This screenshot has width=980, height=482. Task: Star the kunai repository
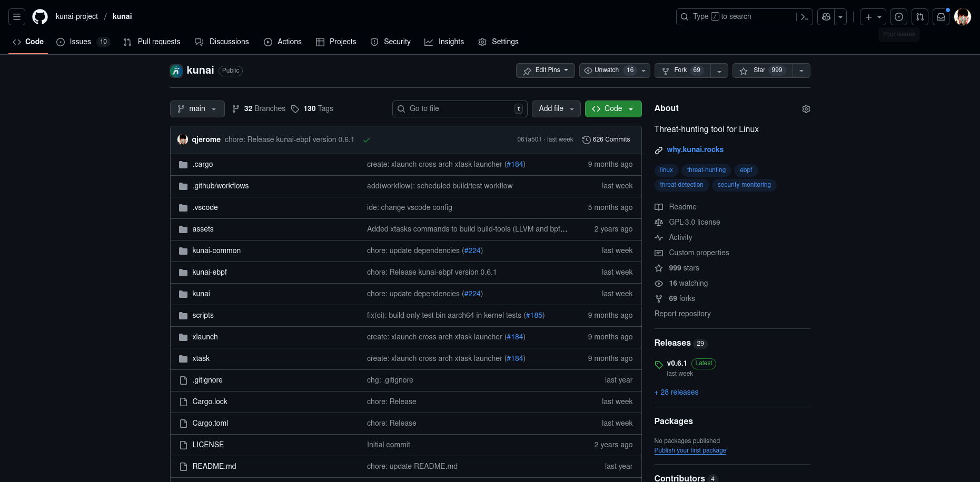tap(763, 71)
